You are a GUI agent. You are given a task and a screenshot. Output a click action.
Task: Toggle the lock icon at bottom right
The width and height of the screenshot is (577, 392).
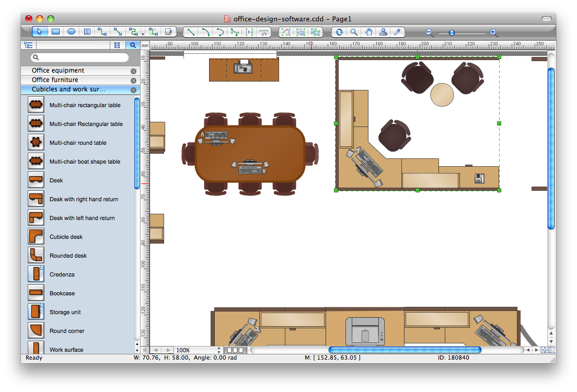click(552, 350)
